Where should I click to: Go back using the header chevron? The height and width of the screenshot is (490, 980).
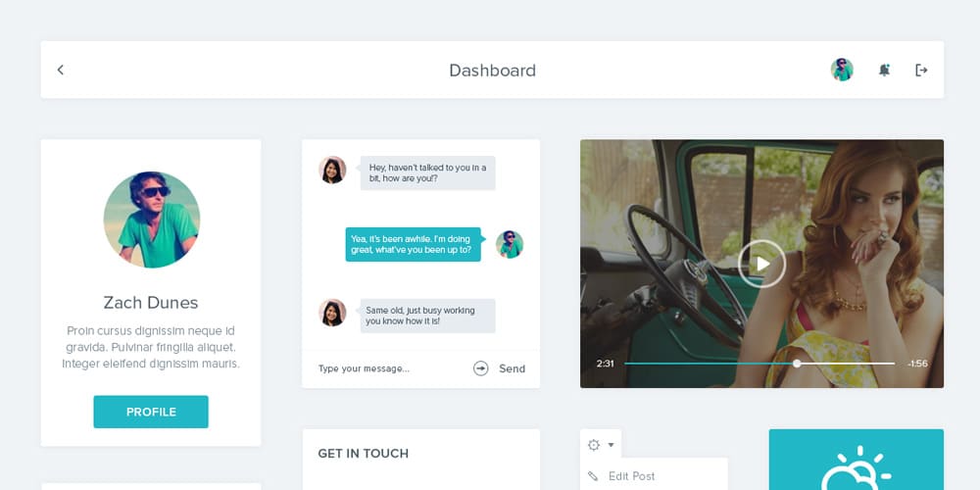click(x=61, y=70)
